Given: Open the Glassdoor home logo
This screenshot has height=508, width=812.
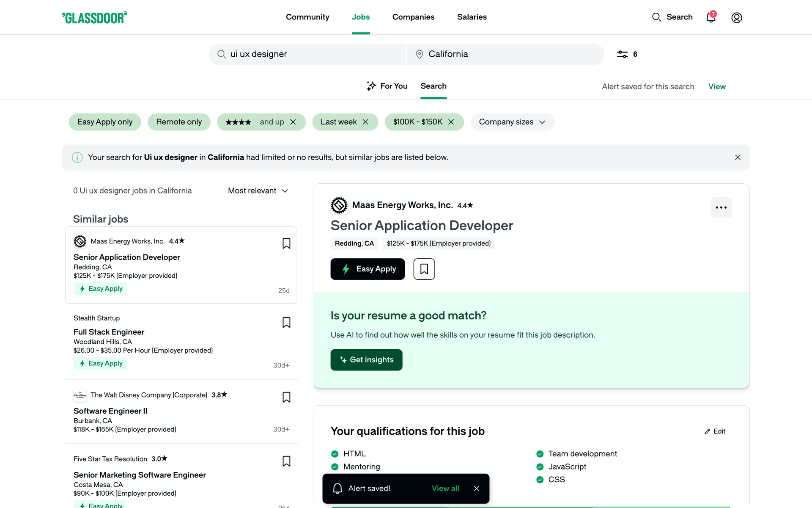Looking at the screenshot, I should [94, 17].
